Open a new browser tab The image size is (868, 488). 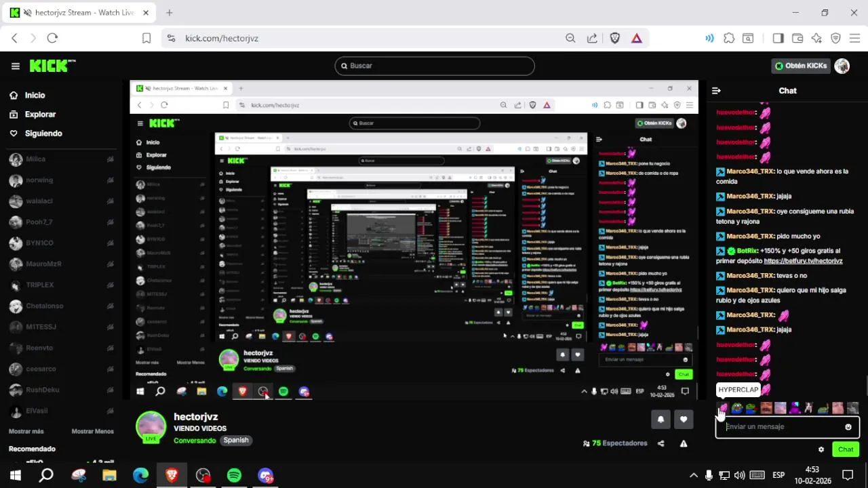click(x=170, y=13)
